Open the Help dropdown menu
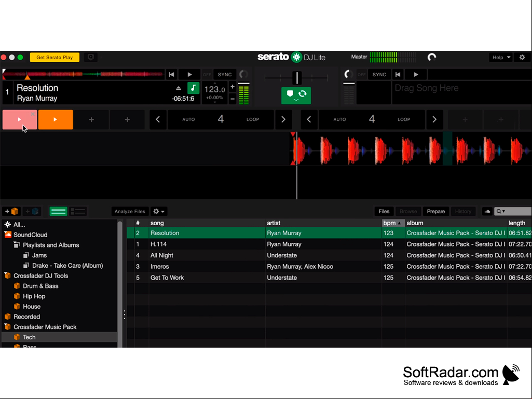Image resolution: width=532 pixels, height=399 pixels. tap(501, 58)
